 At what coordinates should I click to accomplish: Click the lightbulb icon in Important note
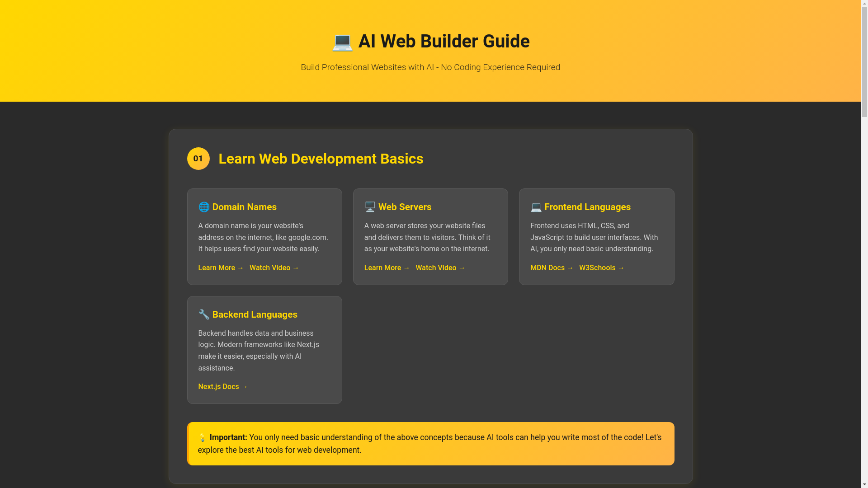click(x=203, y=437)
